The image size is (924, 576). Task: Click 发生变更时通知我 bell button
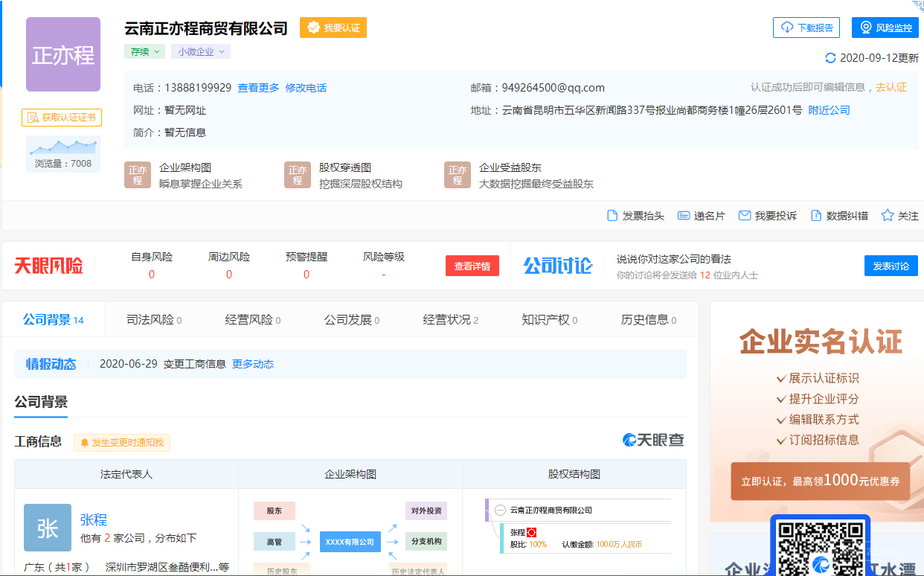[x=122, y=442]
